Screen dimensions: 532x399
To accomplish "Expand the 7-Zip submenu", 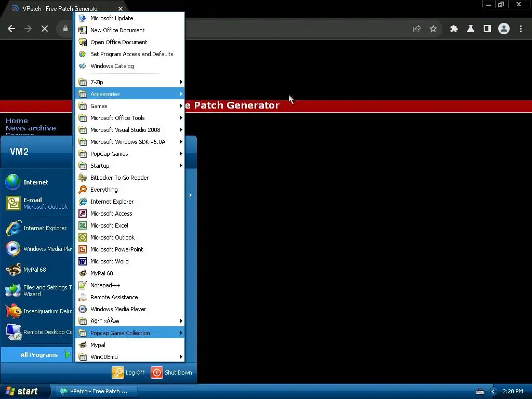I will tap(130, 82).
